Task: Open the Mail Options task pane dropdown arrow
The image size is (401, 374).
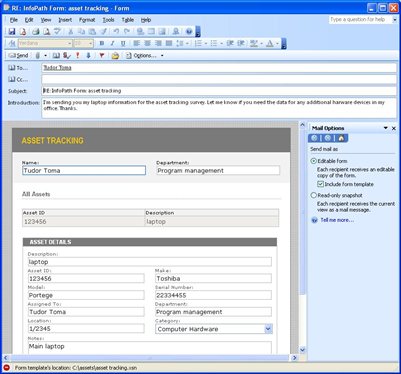Action: 386,128
